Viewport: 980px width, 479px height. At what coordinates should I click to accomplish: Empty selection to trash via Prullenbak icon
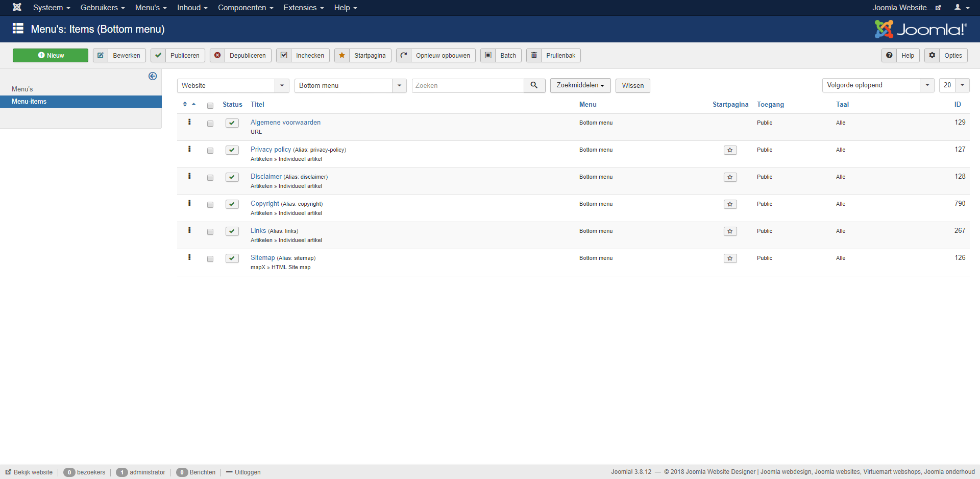pos(534,55)
